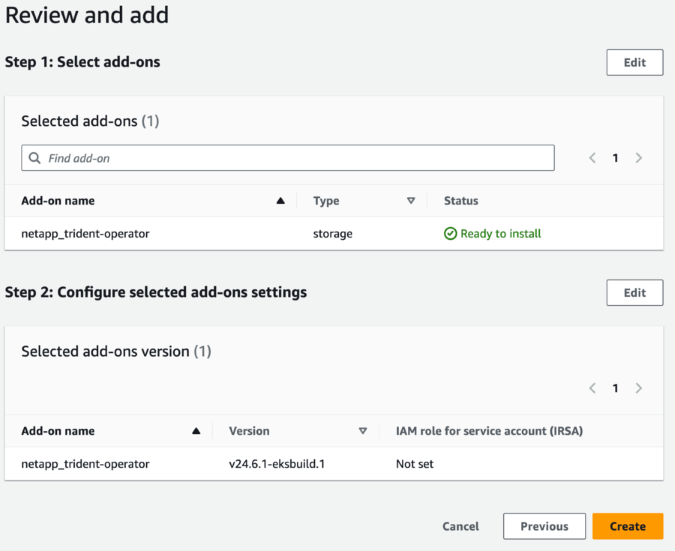
Task: Go to previous page in add-ons version table
Action: pyautogui.click(x=592, y=388)
